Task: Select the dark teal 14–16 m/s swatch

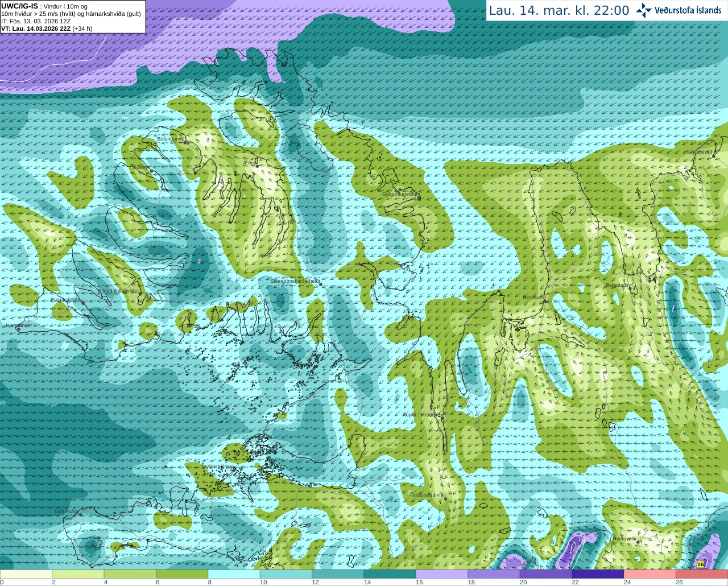Action: (x=390, y=574)
